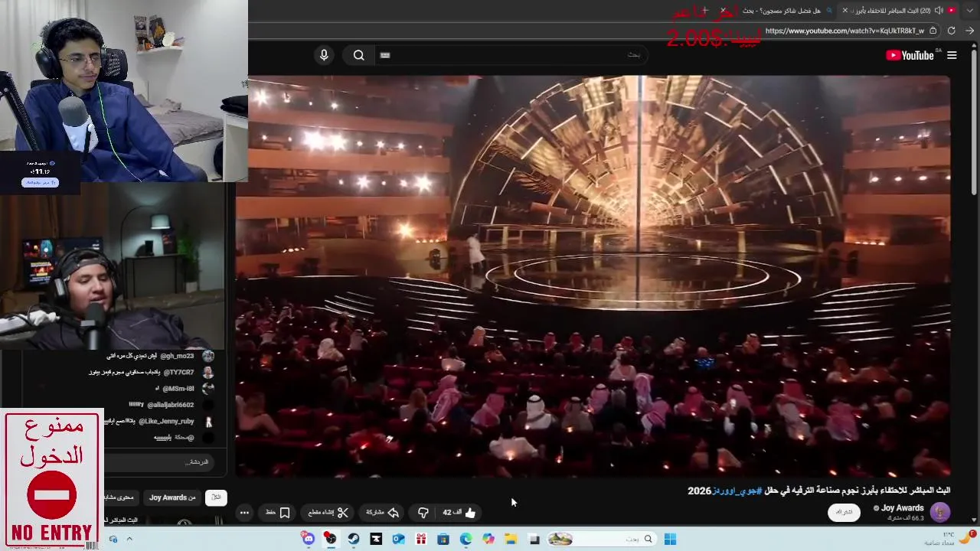
Task: Select the address bar URL youtube.com/watch
Action: pos(844,31)
